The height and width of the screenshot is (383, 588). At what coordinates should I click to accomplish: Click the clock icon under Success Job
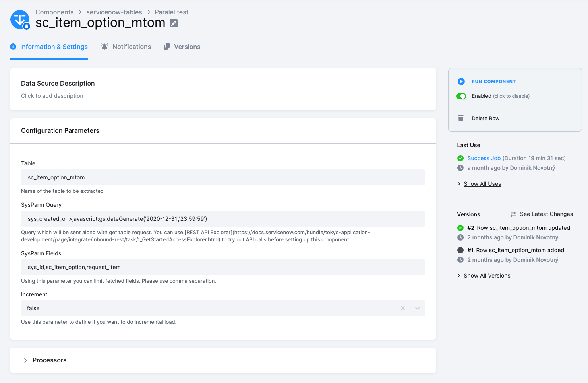(x=460, y=168)
